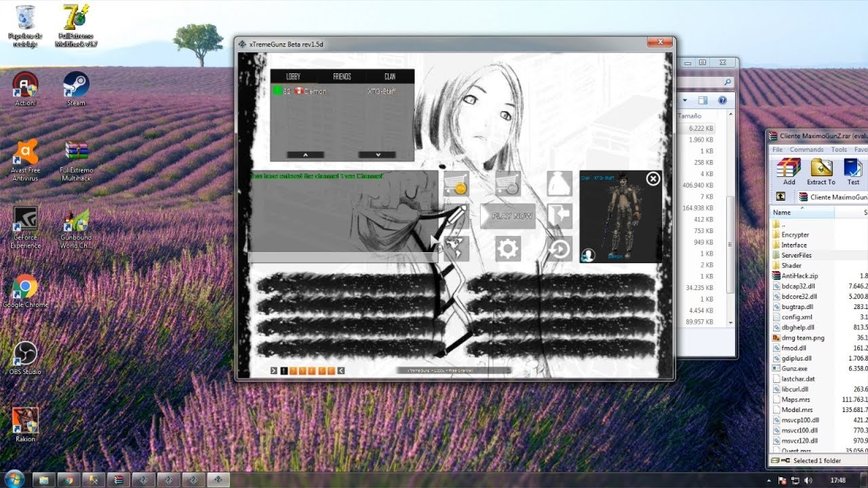Select the Steam desktop shortcut

[x=76, y=89]
